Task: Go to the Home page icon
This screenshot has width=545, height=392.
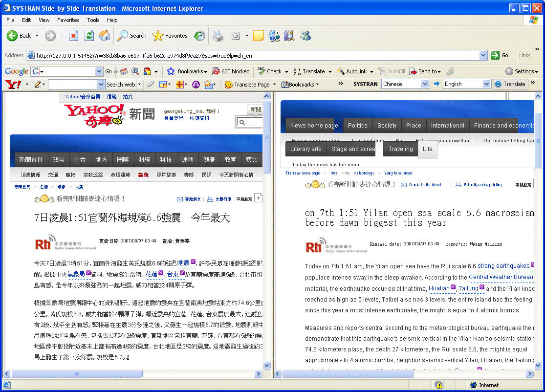Action: pyautogui.click(x=105, y=36)
